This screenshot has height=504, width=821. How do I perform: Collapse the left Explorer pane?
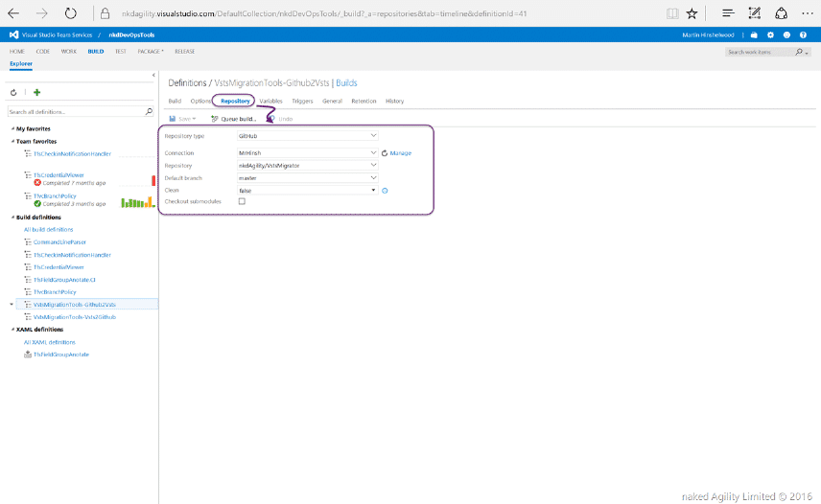153,76
